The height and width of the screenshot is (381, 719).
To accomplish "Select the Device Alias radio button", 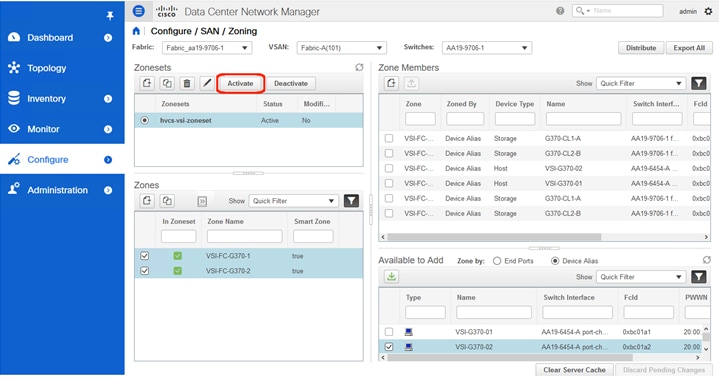I will (555, 261).
